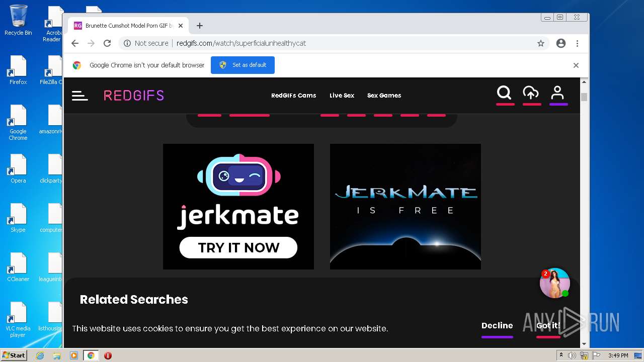This screenshot has height=362, width=644.
Task: Open the network tray icon
Action: tap(584, 355)
